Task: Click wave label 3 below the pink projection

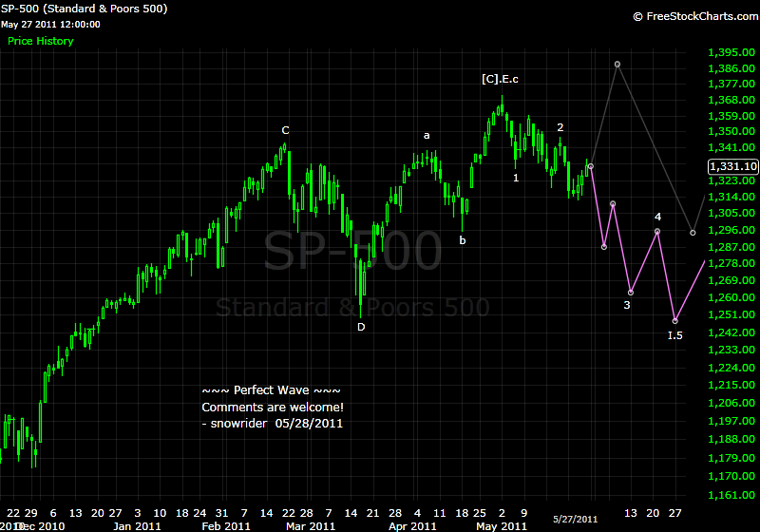Action: pyautogui.click(x=627, y=305)
